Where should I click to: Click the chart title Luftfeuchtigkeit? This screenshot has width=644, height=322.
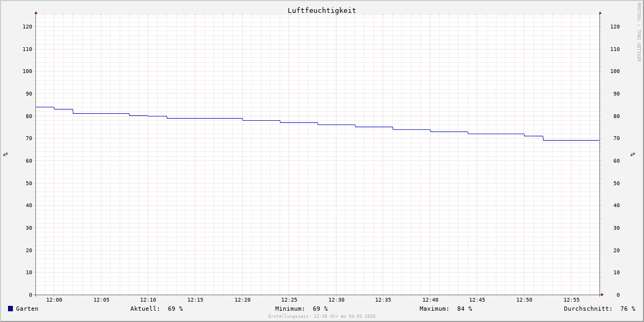(322, 10)
